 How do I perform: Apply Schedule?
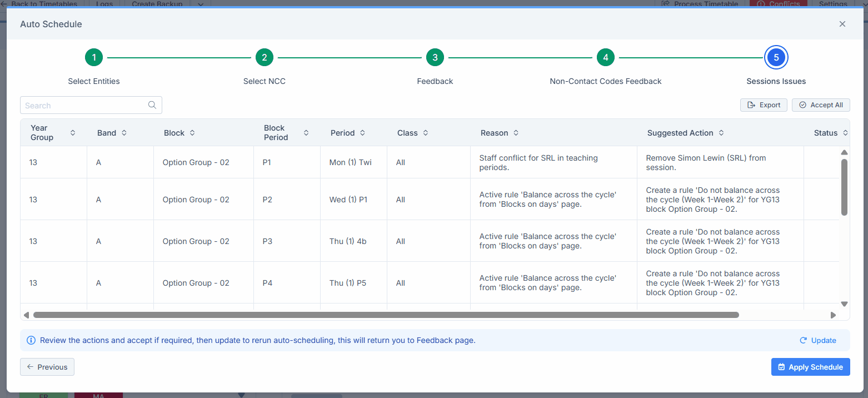point(811,367)
